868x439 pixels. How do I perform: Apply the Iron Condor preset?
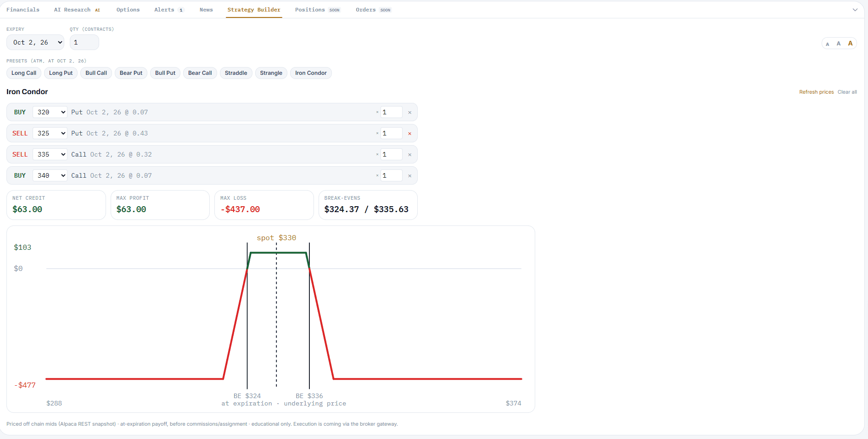pos(311,73)
